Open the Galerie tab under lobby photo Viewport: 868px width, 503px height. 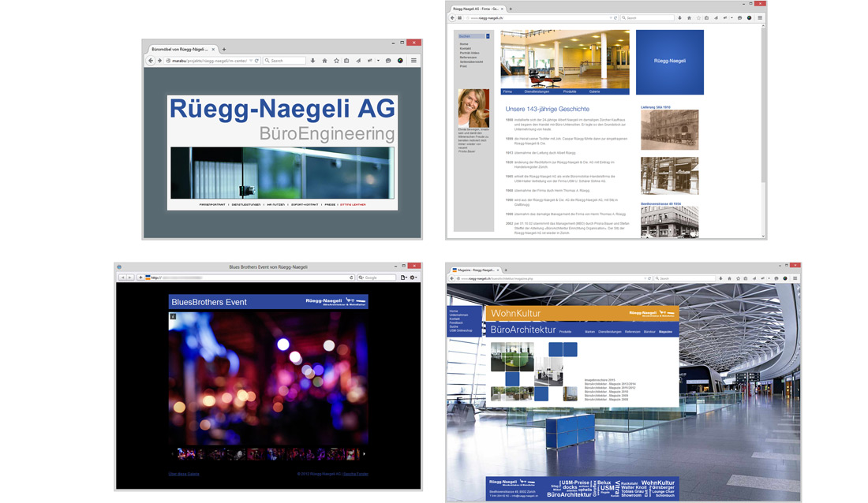(x=594, y=91)
